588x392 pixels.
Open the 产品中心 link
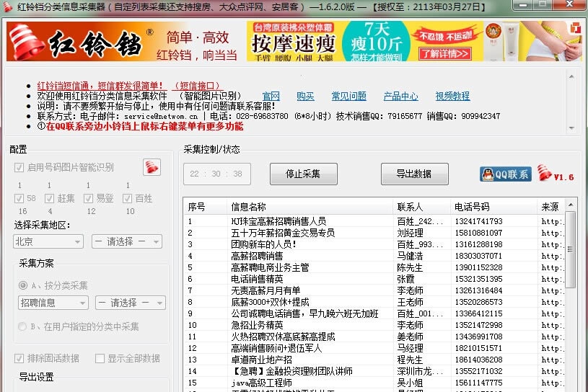401,97
